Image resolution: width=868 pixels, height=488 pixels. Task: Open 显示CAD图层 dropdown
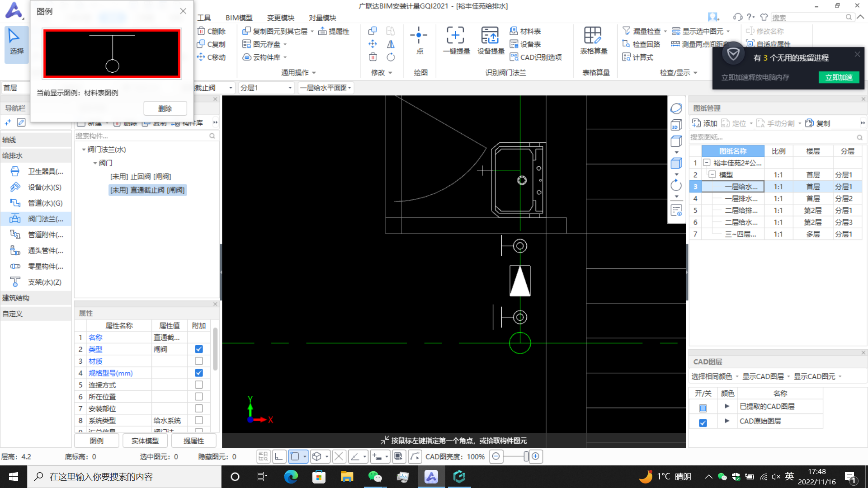click(x=766, y=376)
